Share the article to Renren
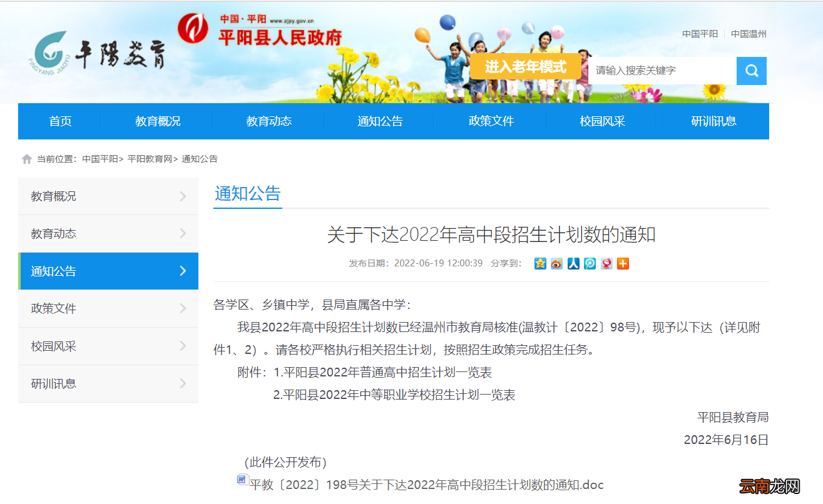This screenshot has width=823, height=504. (x=573, y=264)
